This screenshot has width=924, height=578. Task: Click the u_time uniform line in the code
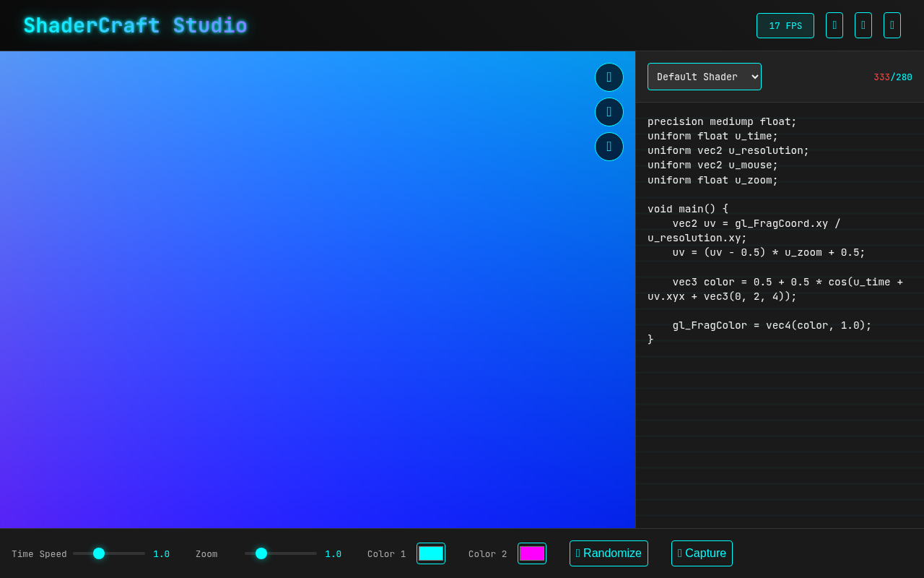(712, 136)
